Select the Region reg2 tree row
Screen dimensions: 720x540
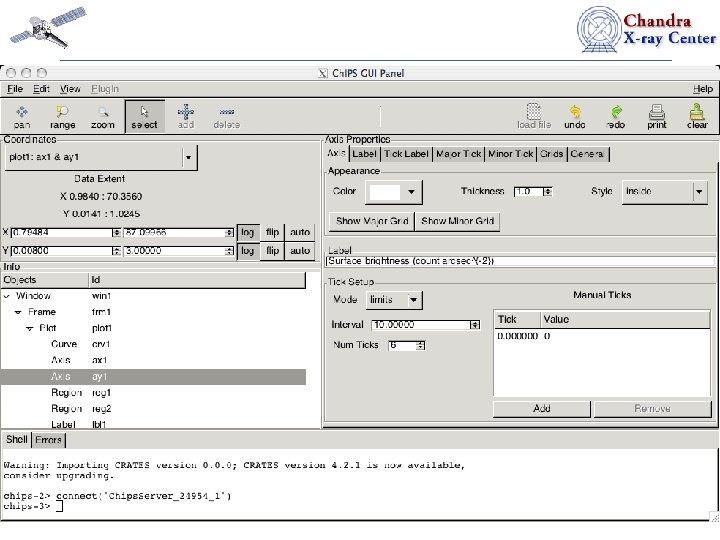point(153,409)
